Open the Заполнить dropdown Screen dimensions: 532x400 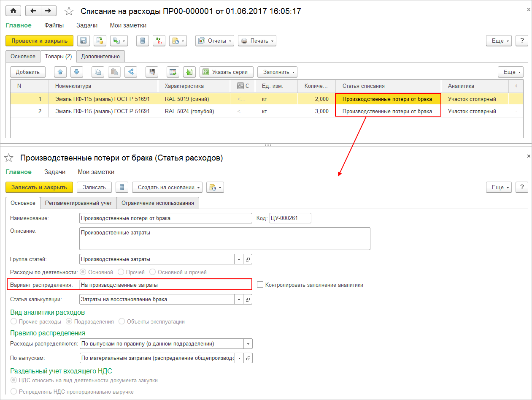(x=277, y=72)
